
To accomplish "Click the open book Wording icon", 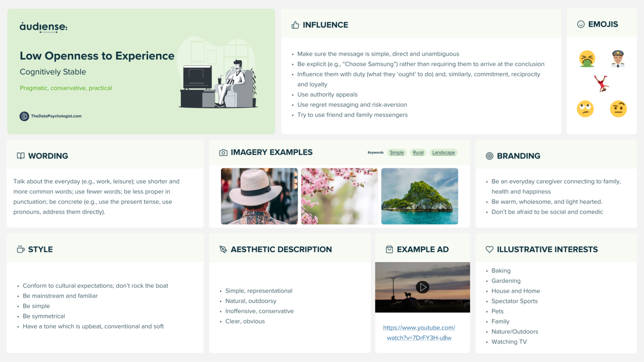I will pos(21,156).
